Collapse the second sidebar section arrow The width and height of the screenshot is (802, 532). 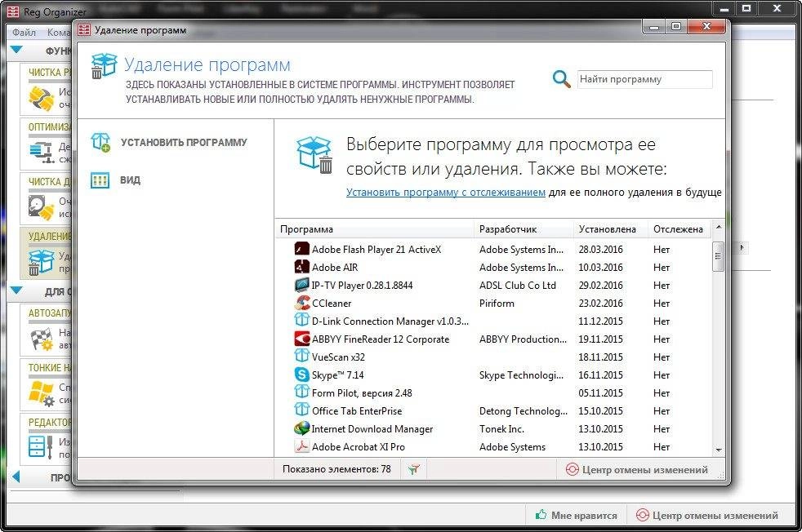pos(16,290)
